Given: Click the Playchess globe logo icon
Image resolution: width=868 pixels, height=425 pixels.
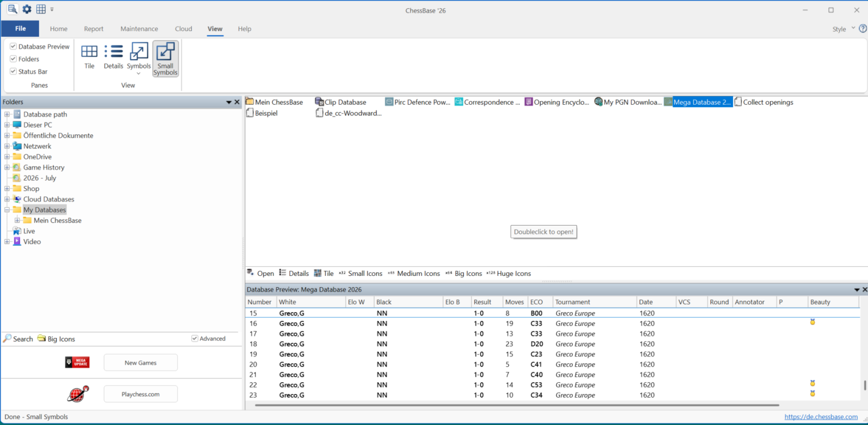Looking at the screenshot, I should click(78, 394).
